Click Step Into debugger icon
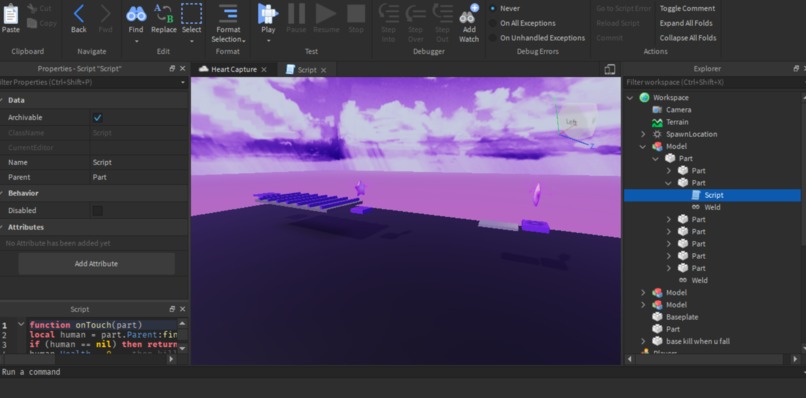The width and height of the screenshot is (806, 398). 388,14
